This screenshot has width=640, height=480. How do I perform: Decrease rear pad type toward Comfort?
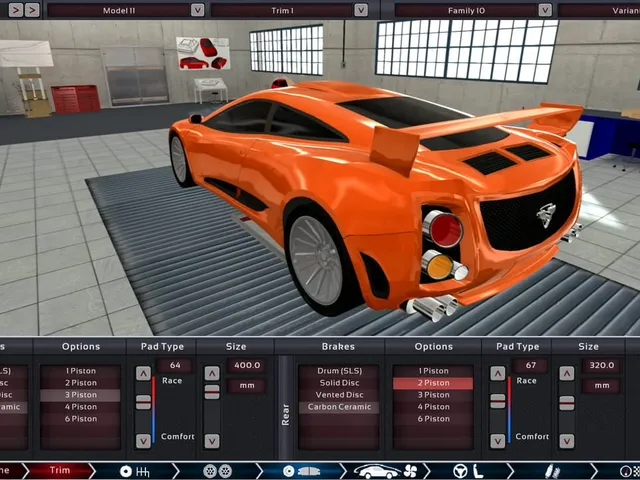(x=498, y=441)
